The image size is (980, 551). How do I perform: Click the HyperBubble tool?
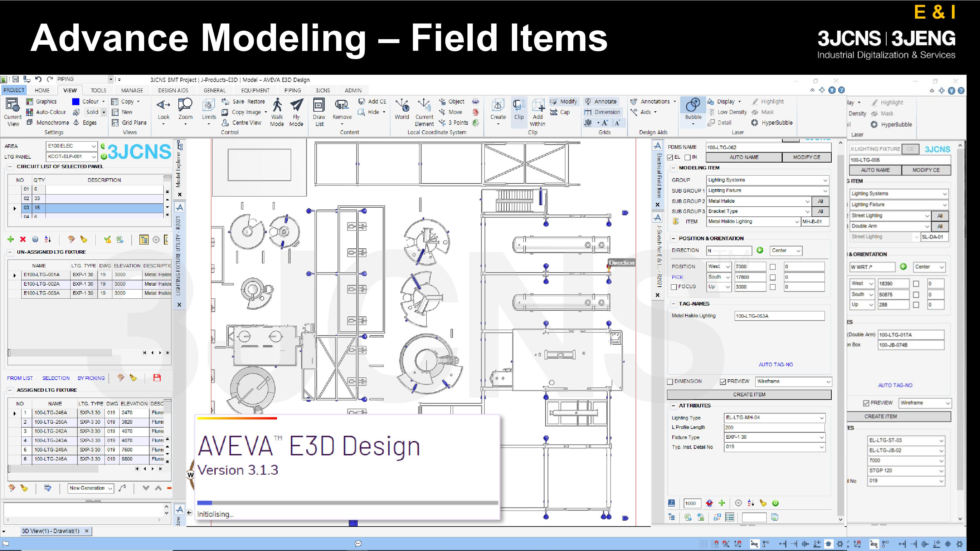pyautogui.click(x=772, y=122)
